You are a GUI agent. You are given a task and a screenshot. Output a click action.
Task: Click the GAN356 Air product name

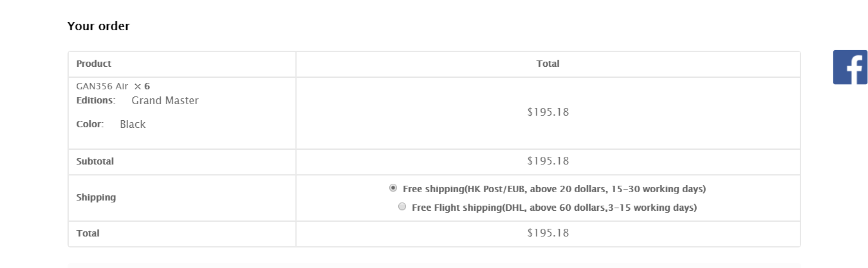[x=102, y=86]
